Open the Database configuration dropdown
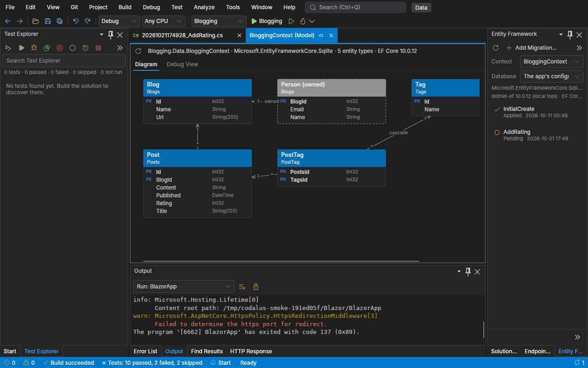Screen dimensions: 588x368 tap(552, 76)
